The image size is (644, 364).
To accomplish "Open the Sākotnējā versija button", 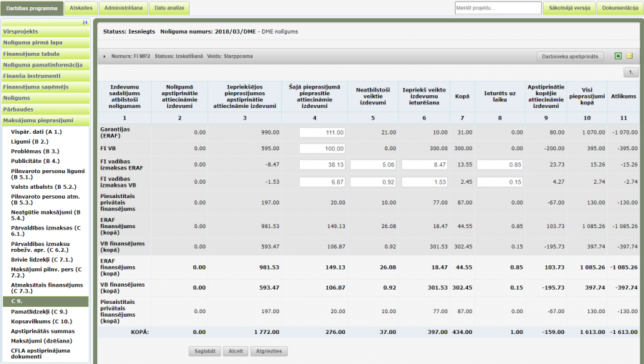I will [x=568, y=8].
